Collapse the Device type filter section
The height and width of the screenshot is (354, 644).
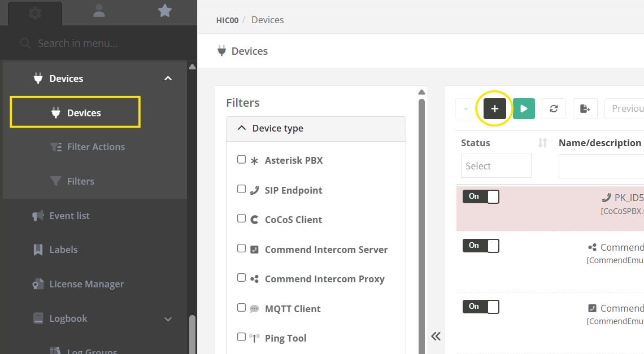[x=242, y=128]
